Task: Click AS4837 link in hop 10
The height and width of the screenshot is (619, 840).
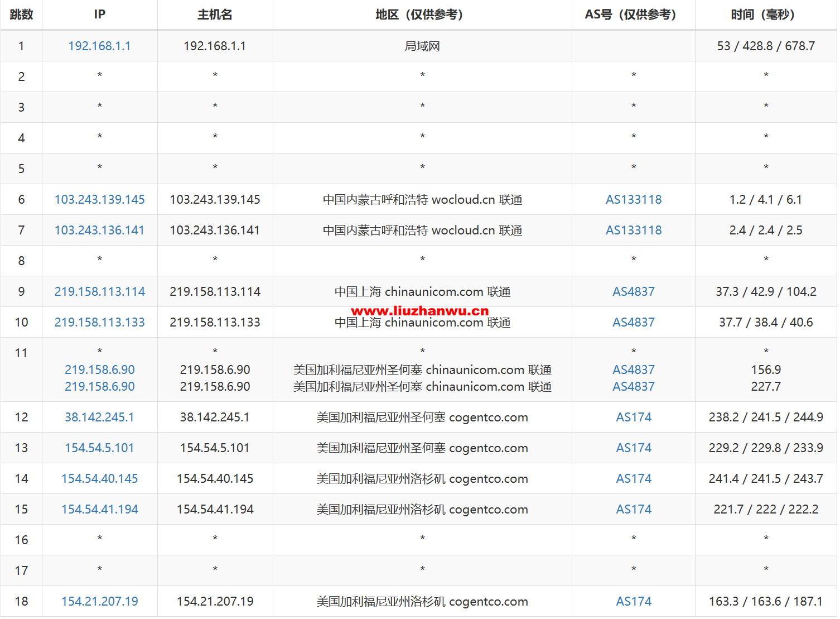Action: coord(634,322)
